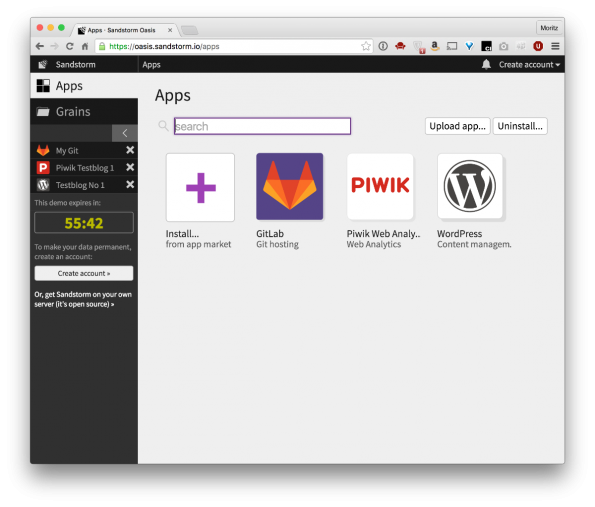Open the Amazon extension icon
This screenshot has height=507, width=595.
pos(435,46)
